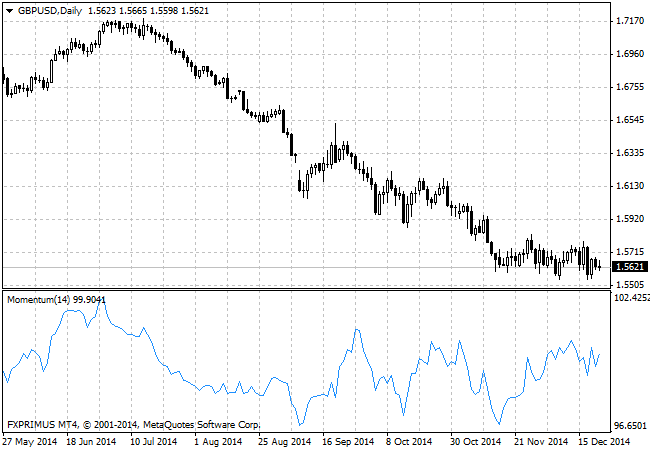
Task: Click the 16 Sep 2014 date label
Action: (x=347, y=441)
